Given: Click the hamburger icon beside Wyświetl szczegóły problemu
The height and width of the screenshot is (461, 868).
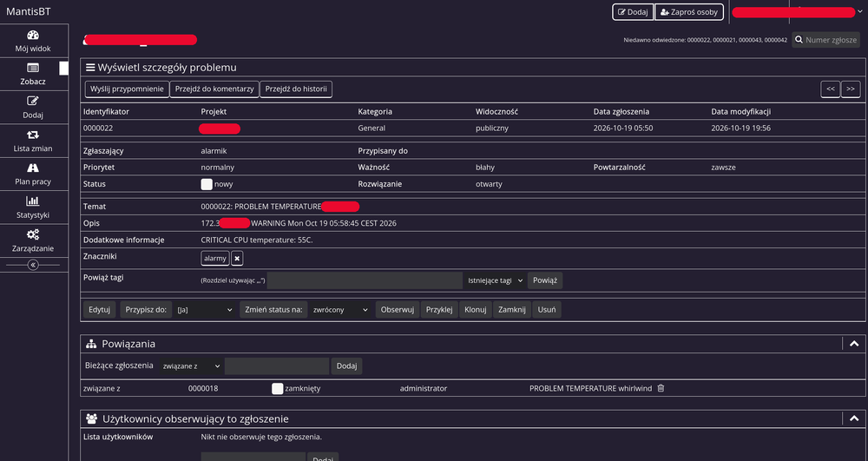Looking at the screenshot, I should (x=89, y=68).
